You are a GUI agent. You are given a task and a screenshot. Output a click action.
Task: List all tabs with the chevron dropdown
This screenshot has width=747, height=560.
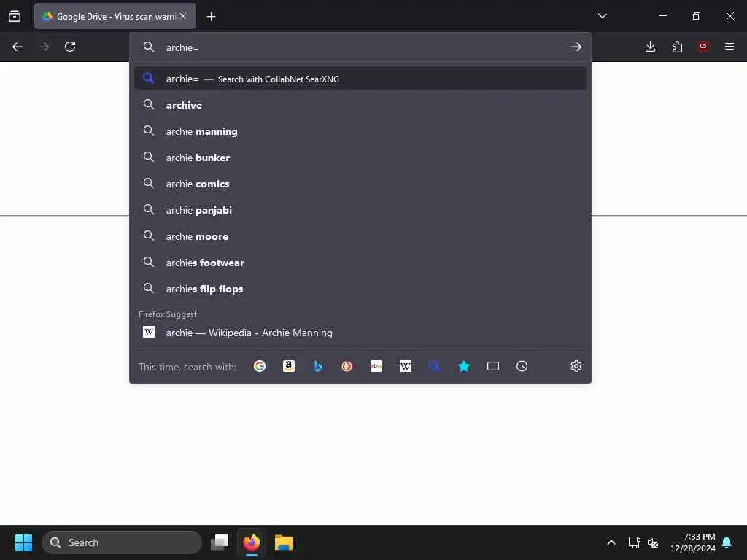tap(602, 16)
